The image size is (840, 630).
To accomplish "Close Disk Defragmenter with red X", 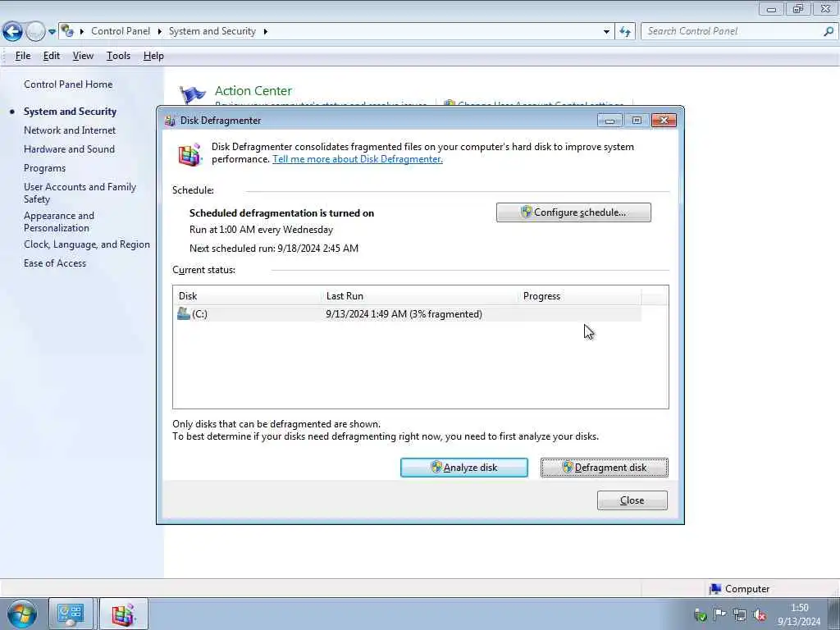I will coord(664,121).
